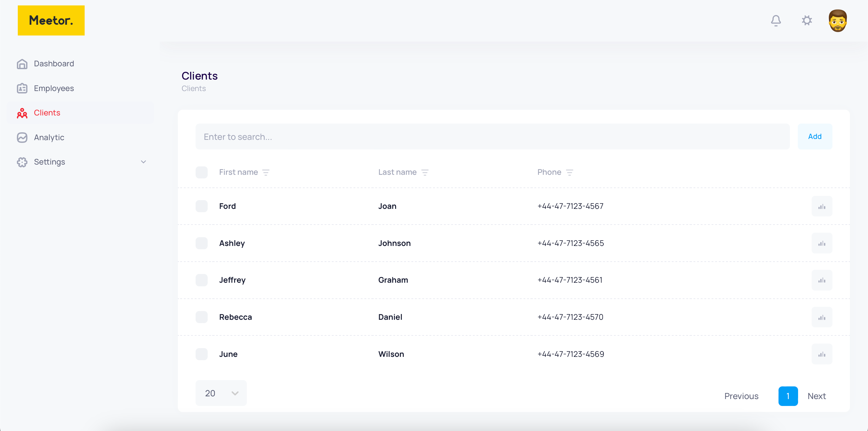Focus the Enter to search field
The image size is (868, 431).
(x=492, y=137)
